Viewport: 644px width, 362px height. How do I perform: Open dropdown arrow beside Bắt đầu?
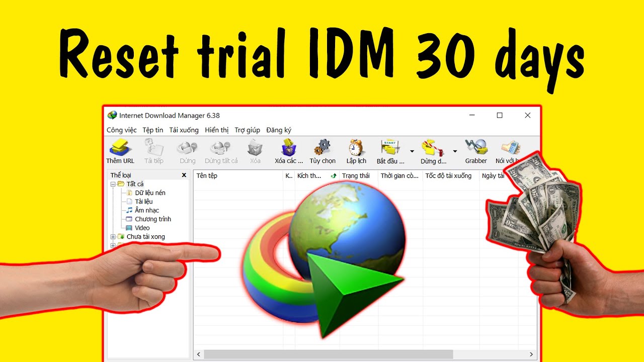point(412,151)
